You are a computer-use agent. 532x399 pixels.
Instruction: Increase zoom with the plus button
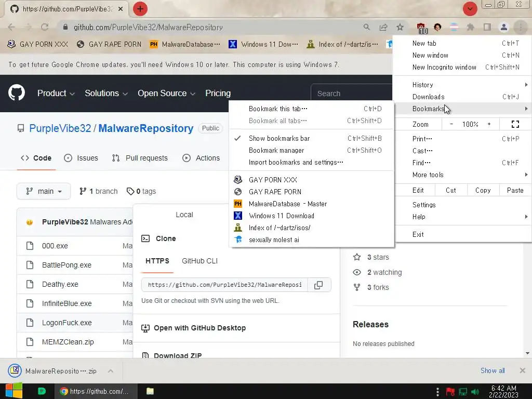pos(489,124)
